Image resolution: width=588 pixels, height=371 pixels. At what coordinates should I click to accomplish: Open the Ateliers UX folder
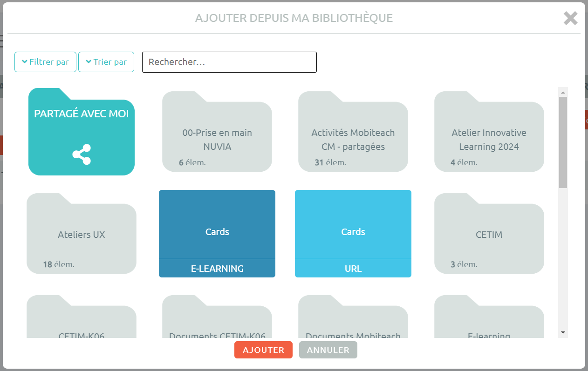pos(82,234)
